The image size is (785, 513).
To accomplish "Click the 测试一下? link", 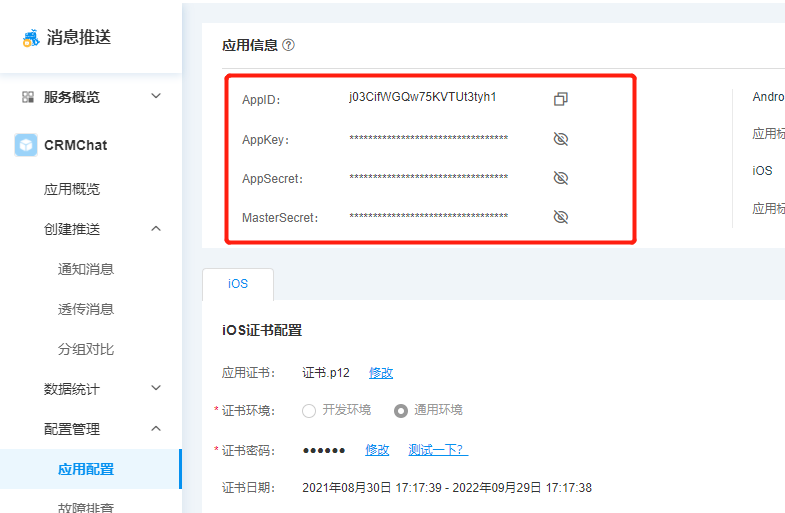I will pyautogui.click(x=438, y=450).
